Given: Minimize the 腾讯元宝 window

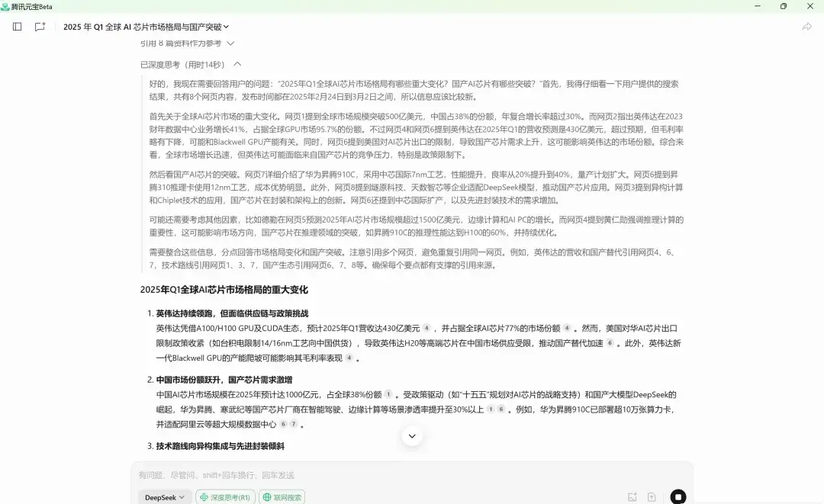Looking at the screenshot, I should coord(758,6).
